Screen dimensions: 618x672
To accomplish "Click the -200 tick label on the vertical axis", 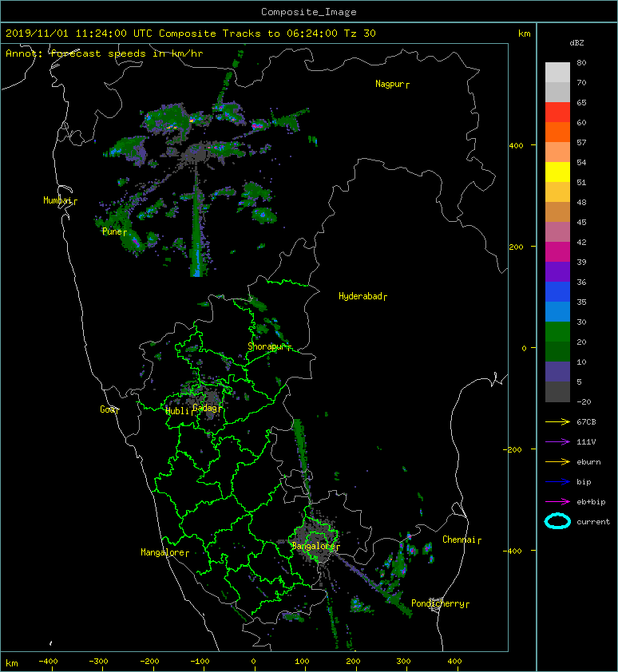I will (x=513, y=449).
